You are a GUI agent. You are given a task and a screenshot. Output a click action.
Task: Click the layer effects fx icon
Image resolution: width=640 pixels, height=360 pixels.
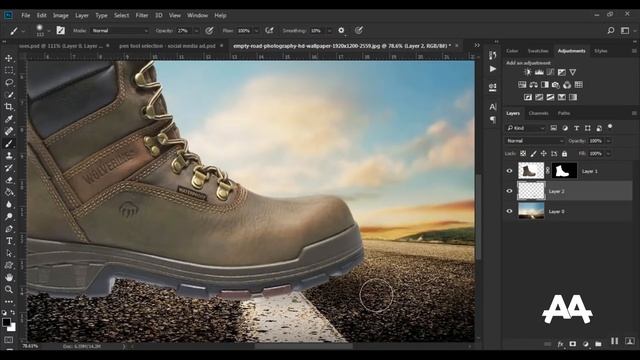(560, 344)
